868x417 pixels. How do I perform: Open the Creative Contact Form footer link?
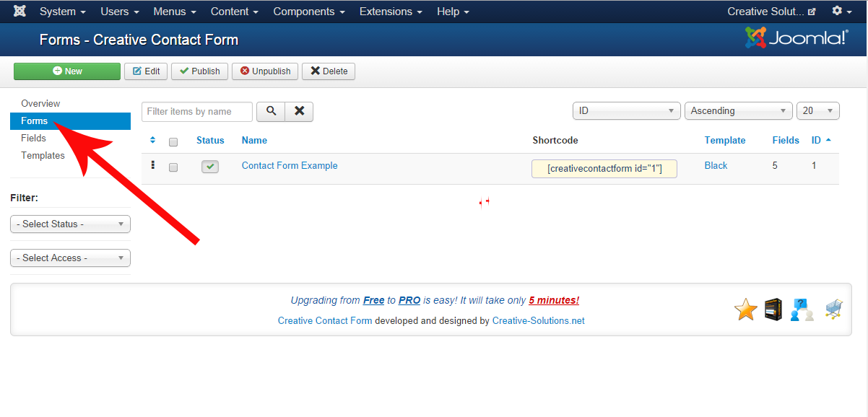pos(325,321)
